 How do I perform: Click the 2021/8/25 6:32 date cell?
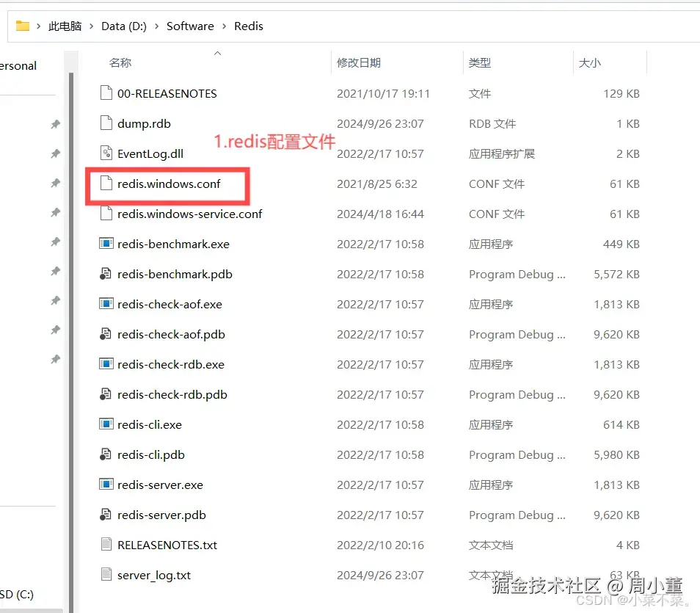(x=377, y=184)
